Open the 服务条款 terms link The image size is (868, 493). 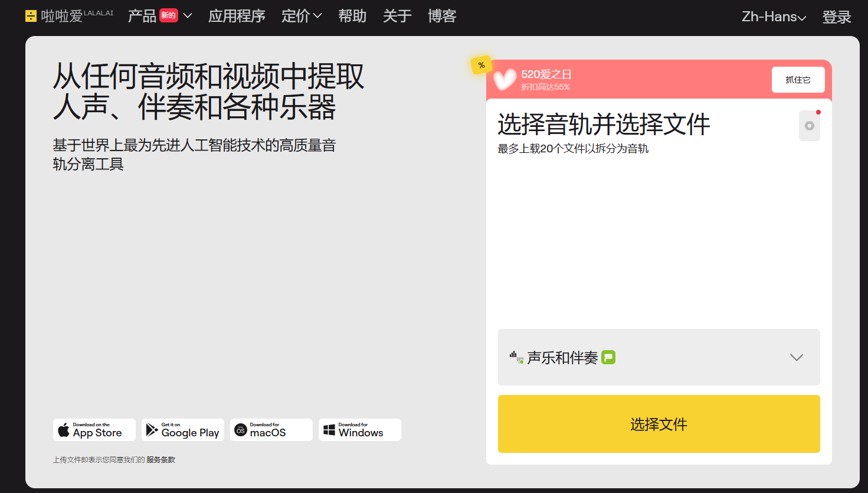point(161,459)
